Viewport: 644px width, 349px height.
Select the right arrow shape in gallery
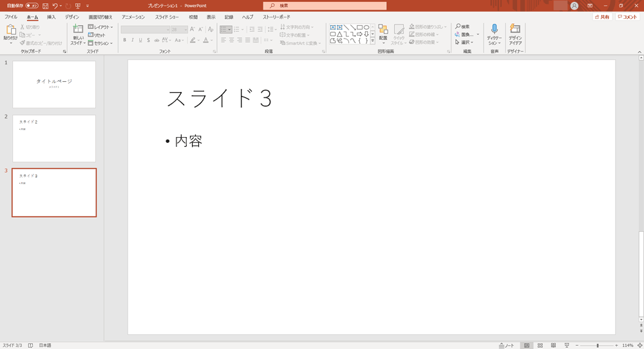pyautogui.click(x=360, y=34)
